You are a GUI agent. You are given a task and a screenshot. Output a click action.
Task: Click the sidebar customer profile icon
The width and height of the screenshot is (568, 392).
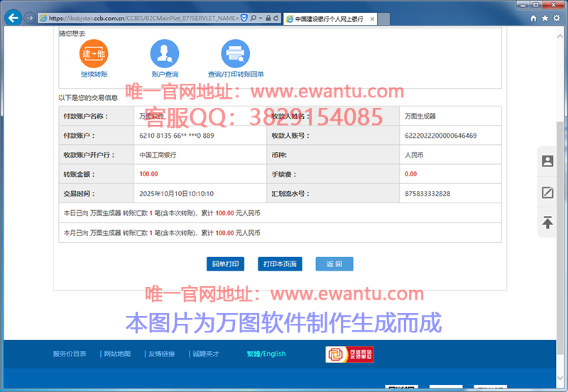pyautogui.click(x=547, y=161)
